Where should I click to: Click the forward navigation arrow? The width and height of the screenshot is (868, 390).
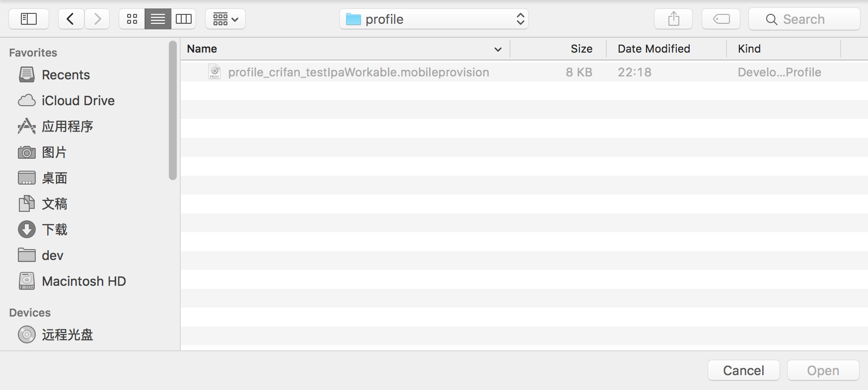click(x=97, y=19)
